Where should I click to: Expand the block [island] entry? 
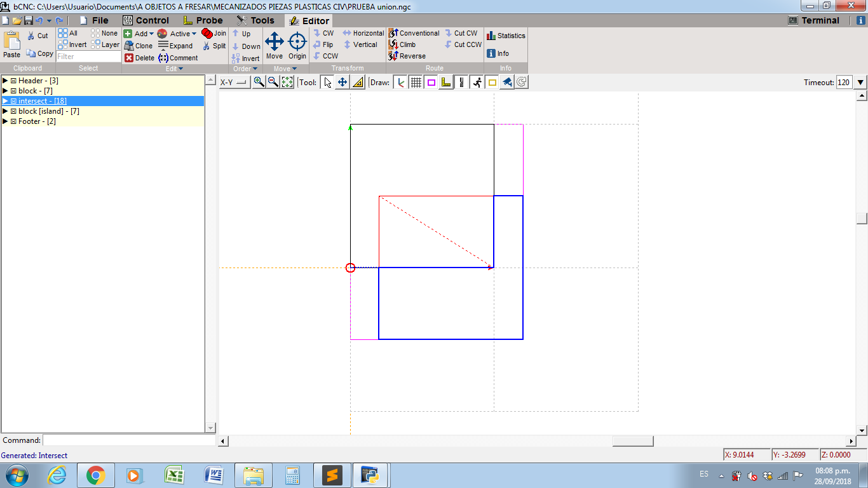tap(5, 111)
